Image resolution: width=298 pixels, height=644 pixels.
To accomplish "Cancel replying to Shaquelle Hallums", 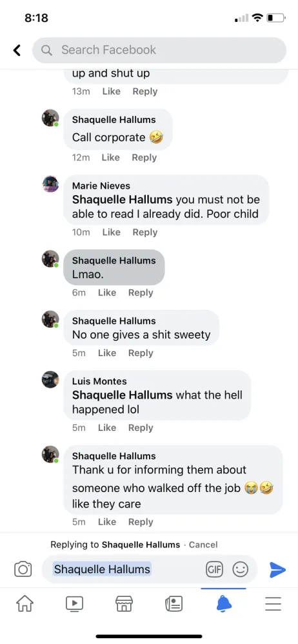I will coord(203,545).
